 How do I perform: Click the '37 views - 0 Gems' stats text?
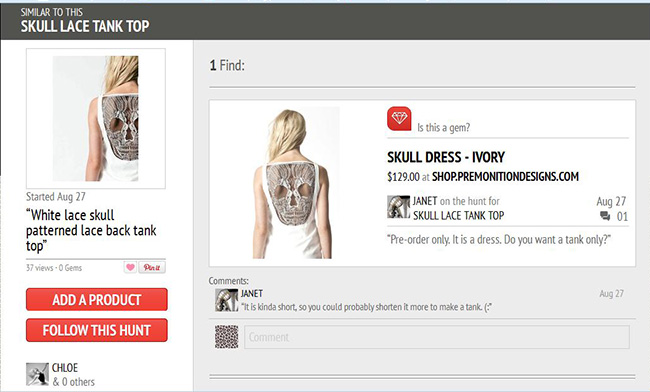tap(54, 268)
